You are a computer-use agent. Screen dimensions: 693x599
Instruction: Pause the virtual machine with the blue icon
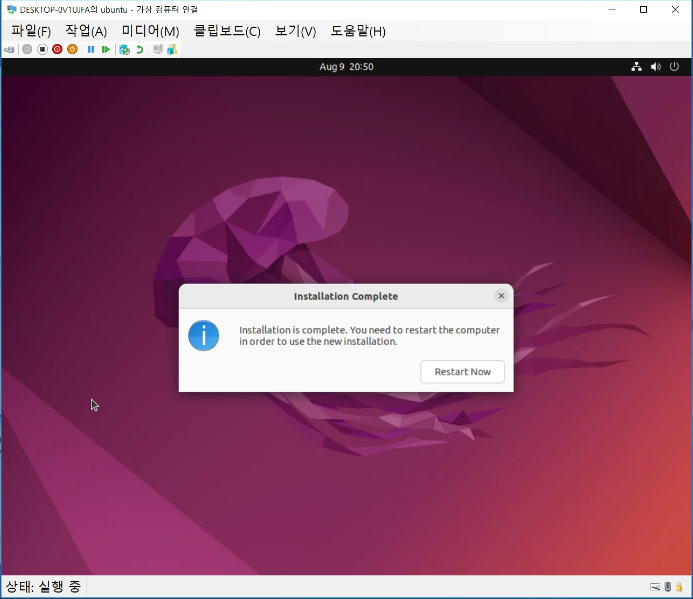[91, 50]
